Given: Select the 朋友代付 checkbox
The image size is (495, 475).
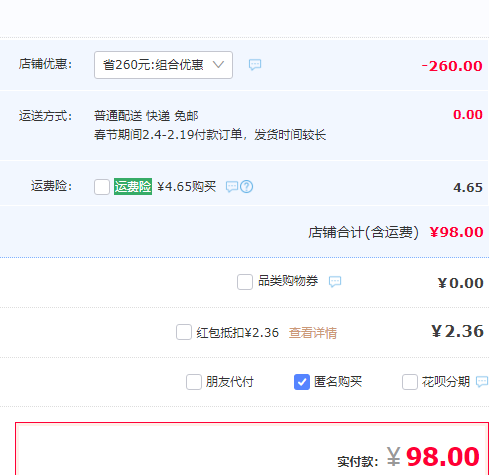Looking at the screenshot, I should click(194, 382).
